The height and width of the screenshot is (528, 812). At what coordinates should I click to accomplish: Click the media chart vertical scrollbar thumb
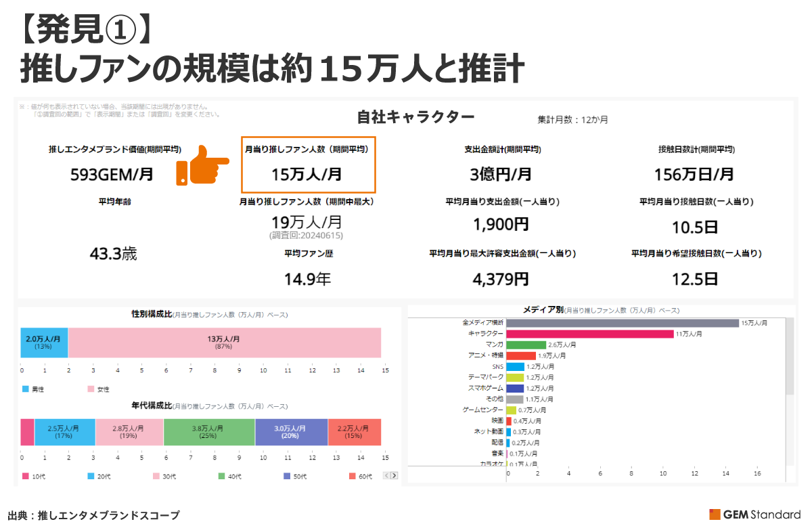pos(789,359)
